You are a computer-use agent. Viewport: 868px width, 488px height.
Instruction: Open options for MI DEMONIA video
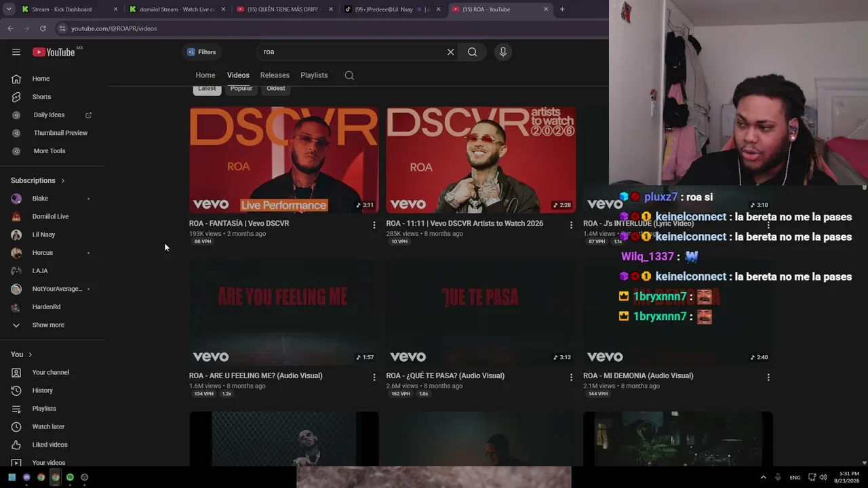(768, 378)
